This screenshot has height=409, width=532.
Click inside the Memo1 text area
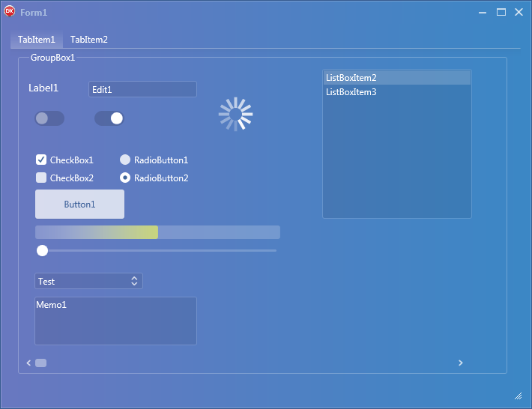tap(115, 321)
